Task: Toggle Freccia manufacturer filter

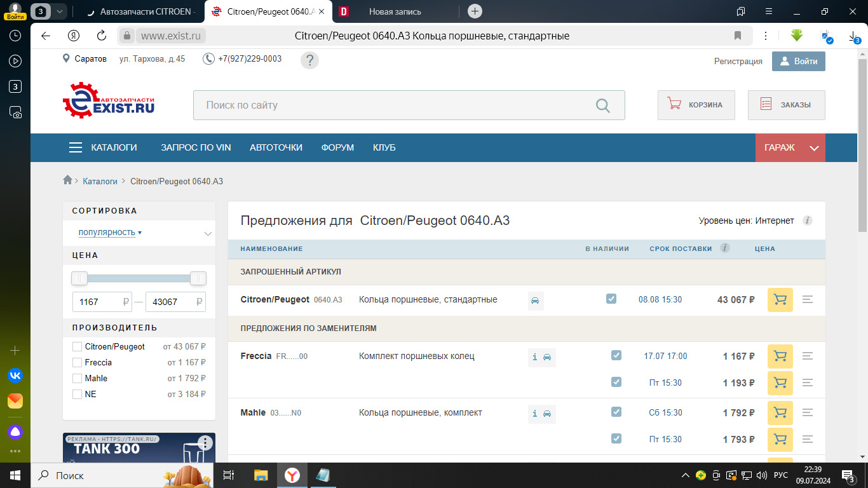Action: tap(77, 363)
